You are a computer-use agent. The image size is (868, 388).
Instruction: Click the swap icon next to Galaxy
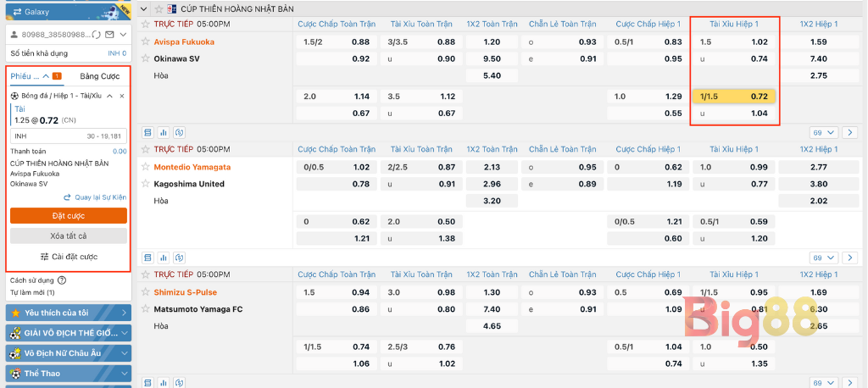(17, 11)
